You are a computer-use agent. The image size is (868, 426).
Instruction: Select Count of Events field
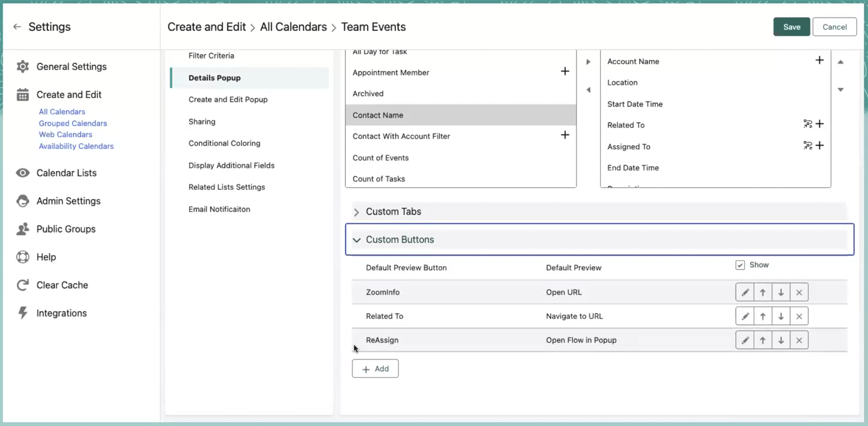tap(461, 158)
